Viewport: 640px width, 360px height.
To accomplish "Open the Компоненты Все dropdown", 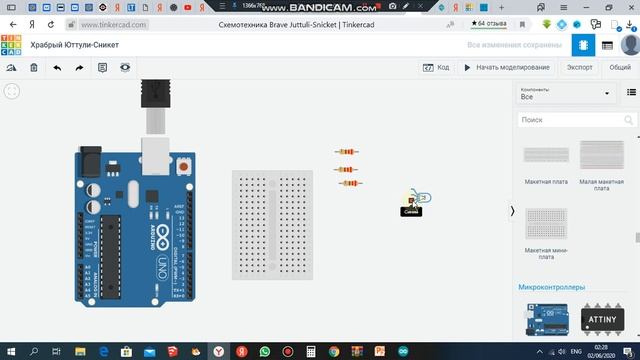I will [565, 93].
